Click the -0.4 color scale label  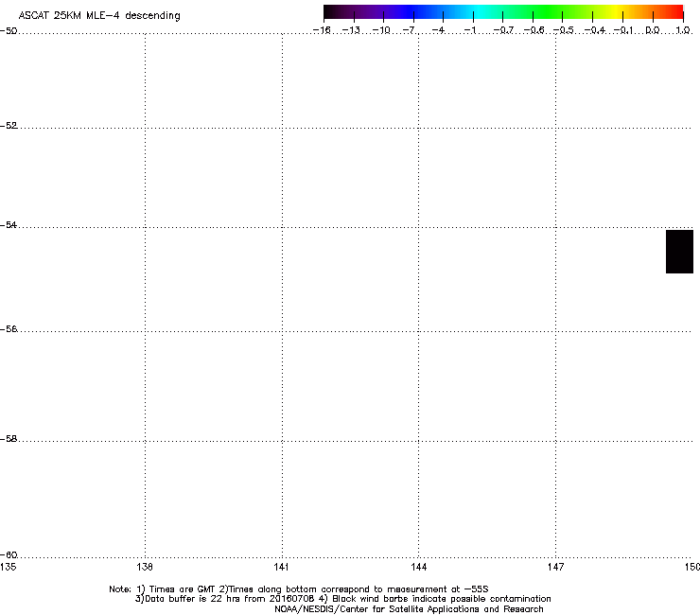pos(595,30)
